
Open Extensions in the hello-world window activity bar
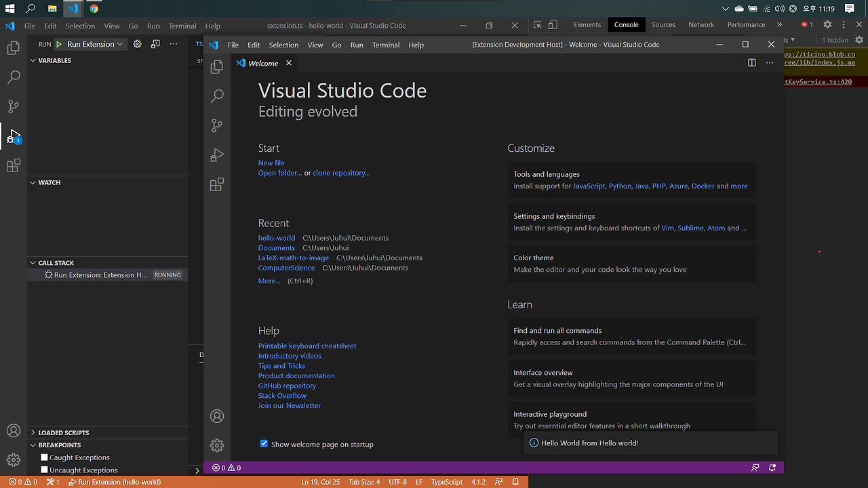(14, 166)
